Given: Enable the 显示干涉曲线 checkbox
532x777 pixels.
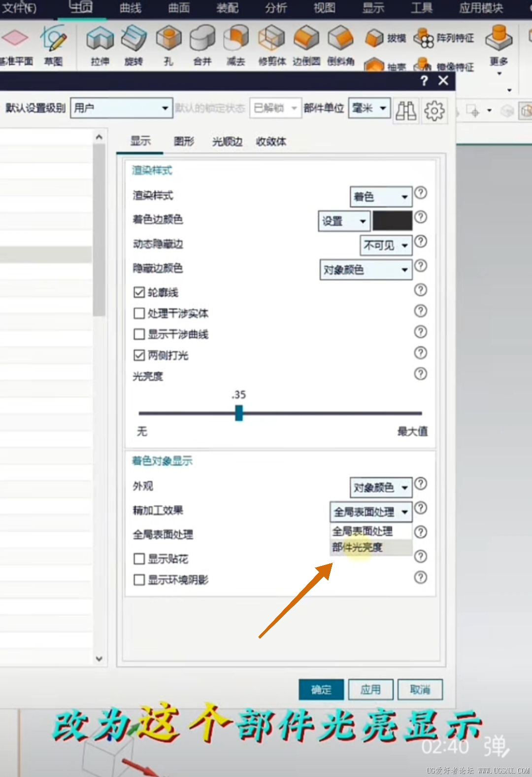Looking at the screenshot, I should click(139, 334).
